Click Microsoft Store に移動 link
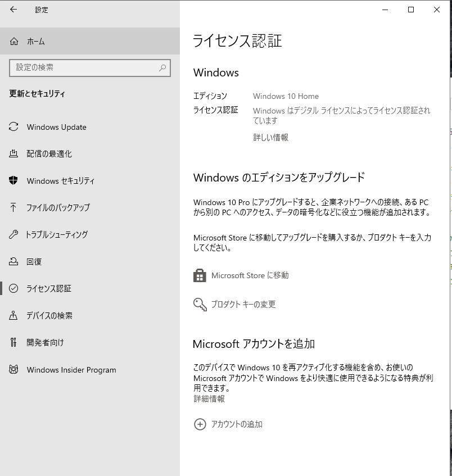This screenshot has width=452, height=476. (x=250, y=275)
